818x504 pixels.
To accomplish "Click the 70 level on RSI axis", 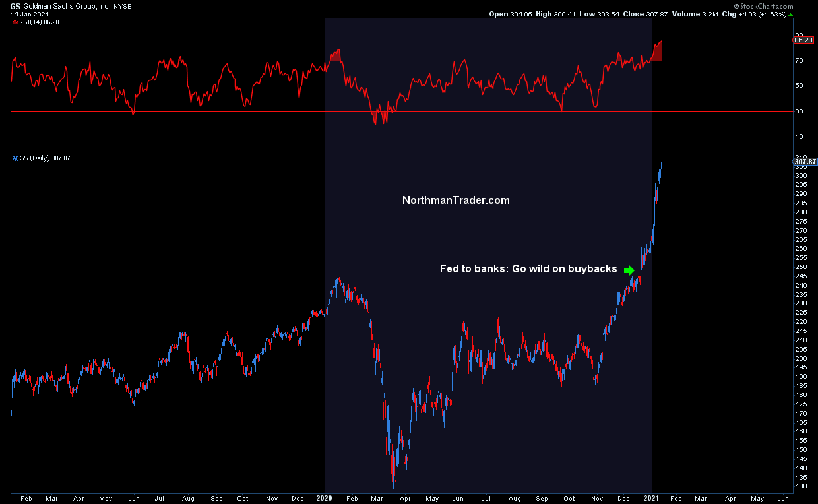I will [799, 61].
